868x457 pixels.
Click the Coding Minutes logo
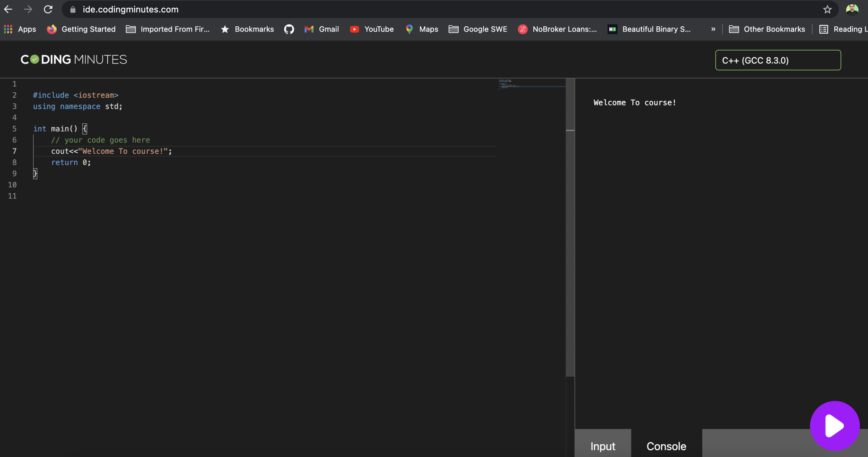coord(74,60)
